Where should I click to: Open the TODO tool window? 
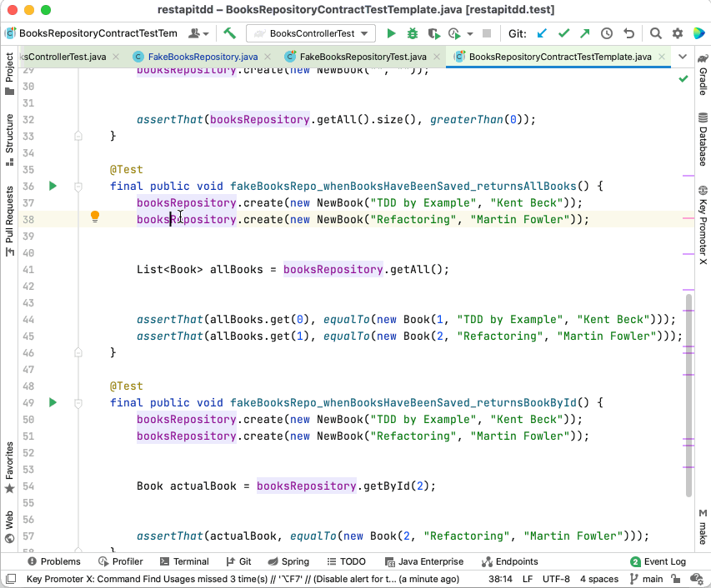(x=347, y=561)
